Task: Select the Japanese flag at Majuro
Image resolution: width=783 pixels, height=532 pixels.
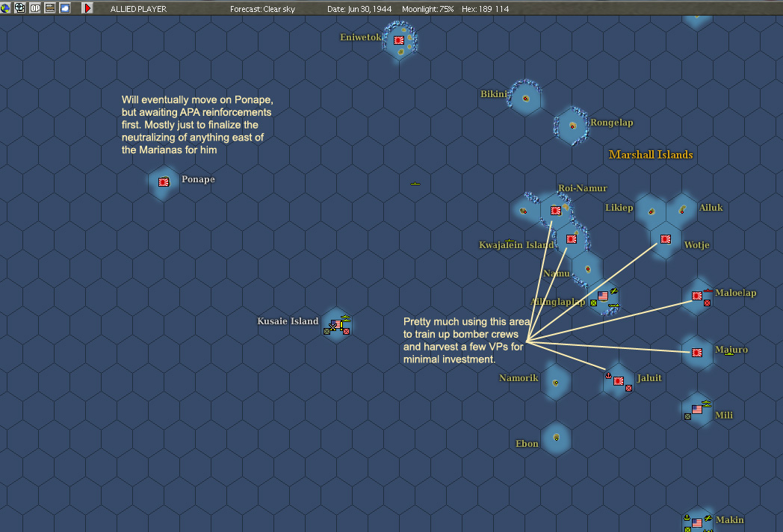Action: [697, 353]
